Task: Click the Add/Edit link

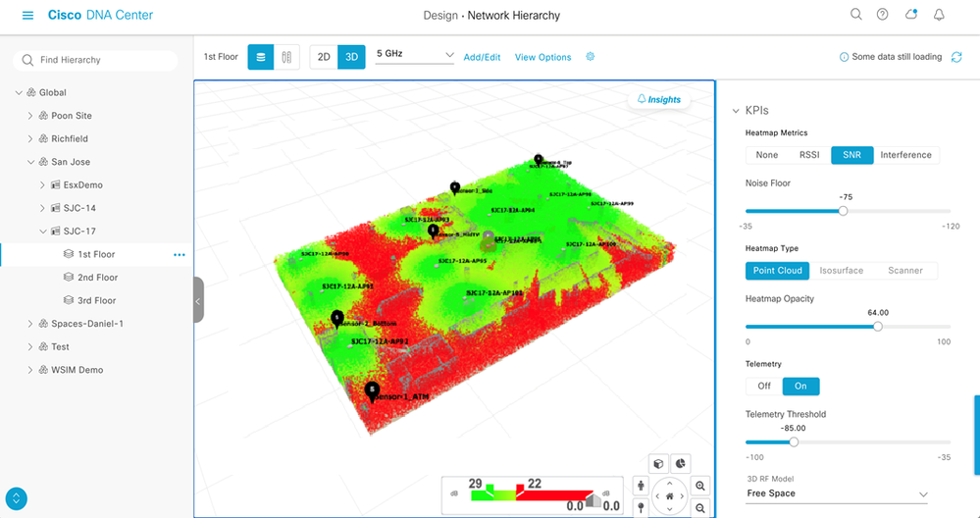Action: point(482,57)
